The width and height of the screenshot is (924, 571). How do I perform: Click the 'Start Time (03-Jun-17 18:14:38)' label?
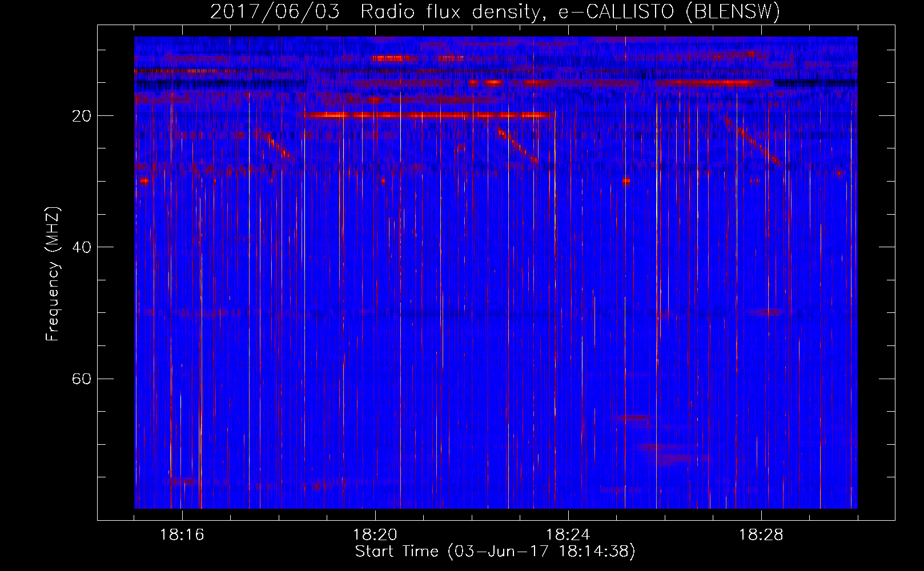click(495, 552)
